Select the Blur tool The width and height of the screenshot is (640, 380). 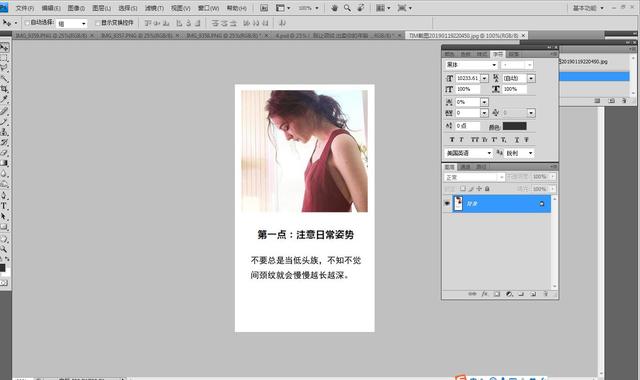click(4, 173)
